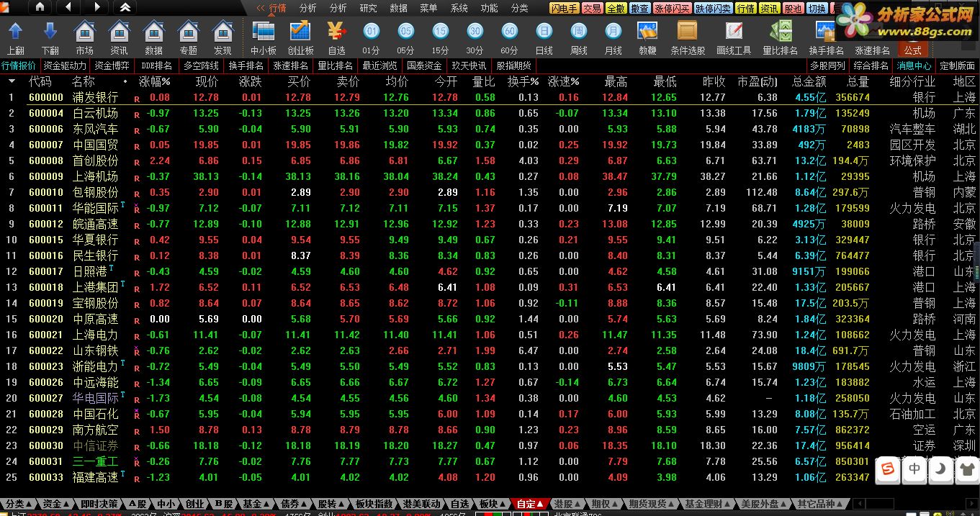Click the double-chevron collapse toolbar icon
Screen dimensions: 980x516
tap(126, 7)
